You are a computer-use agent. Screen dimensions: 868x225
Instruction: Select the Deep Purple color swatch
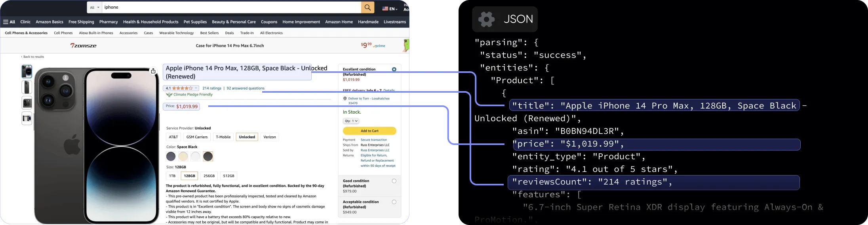[171, 156]
